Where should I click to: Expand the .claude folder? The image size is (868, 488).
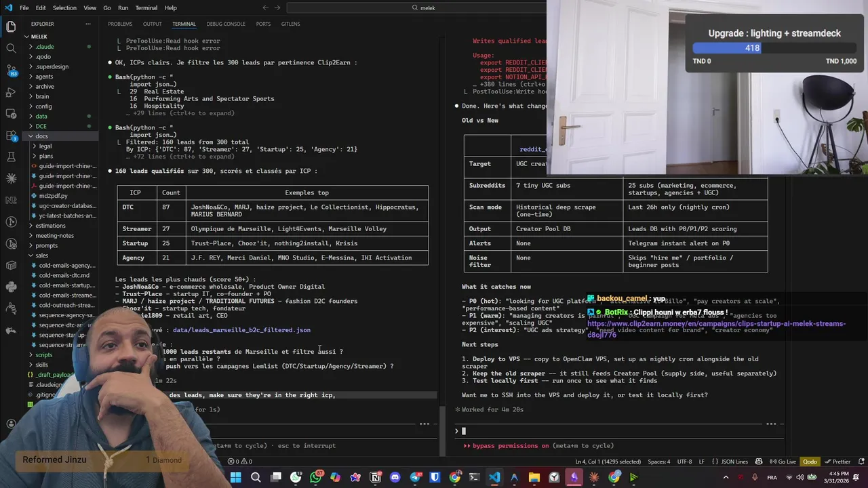[45, 47]
